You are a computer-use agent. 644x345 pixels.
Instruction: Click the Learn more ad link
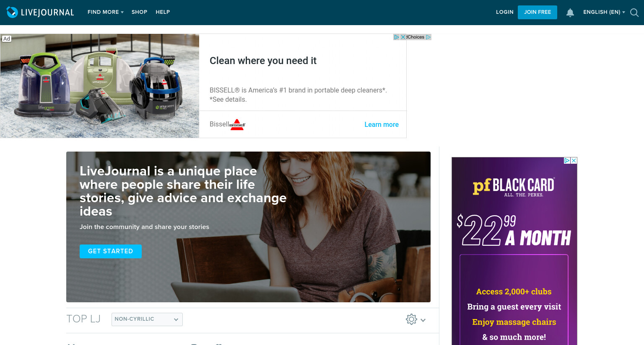pos(382,124)
